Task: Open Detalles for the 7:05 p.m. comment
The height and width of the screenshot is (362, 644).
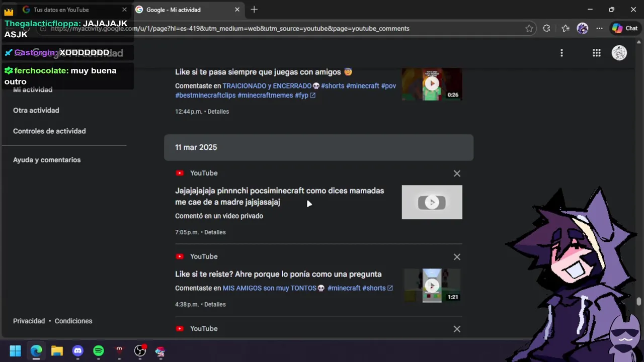Action: (x=215, y=232)
